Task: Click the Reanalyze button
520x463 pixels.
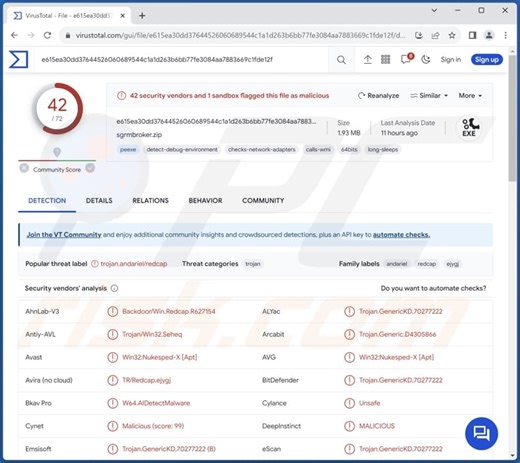Action: (378, 96)
